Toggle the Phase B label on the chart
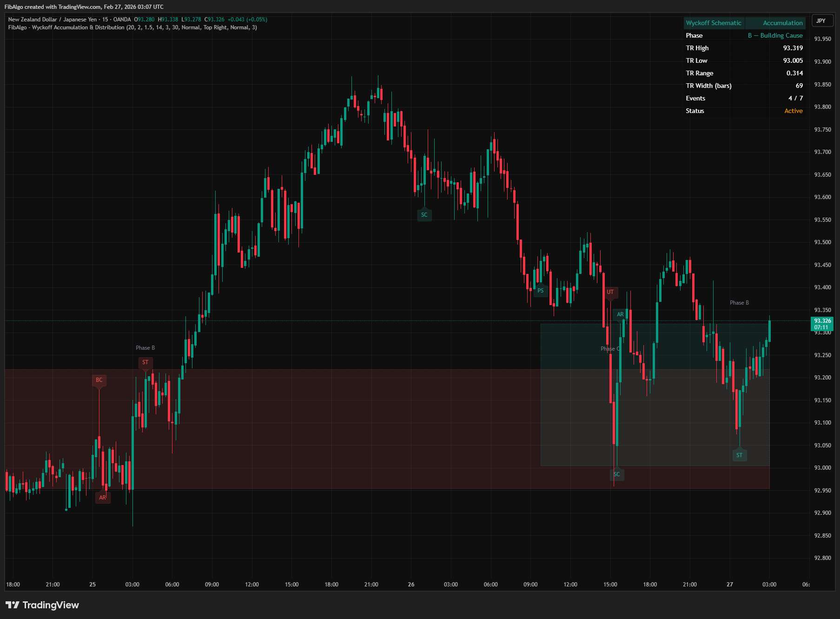Screen dimensions: 840x619 click(x=145, y=347)
